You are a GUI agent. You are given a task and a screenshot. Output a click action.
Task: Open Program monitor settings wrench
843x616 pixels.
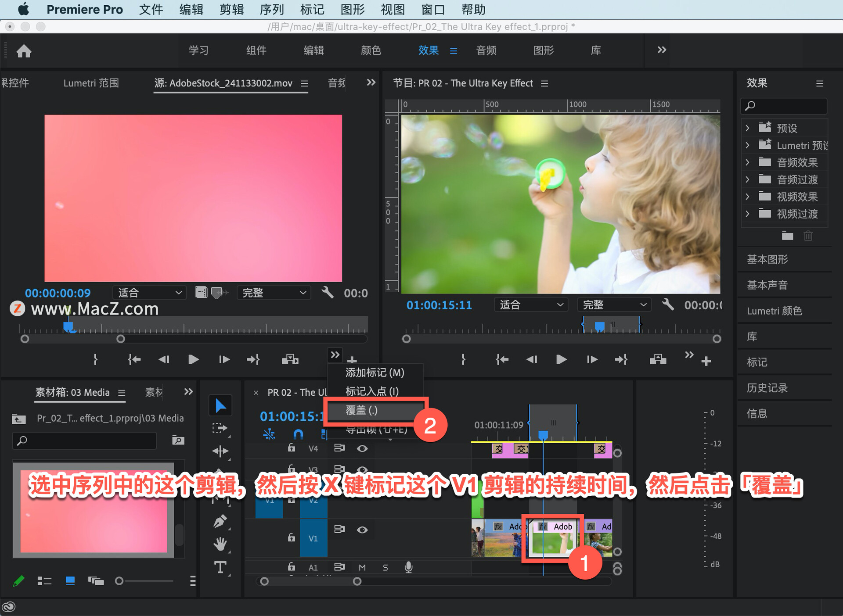point(668,304)
